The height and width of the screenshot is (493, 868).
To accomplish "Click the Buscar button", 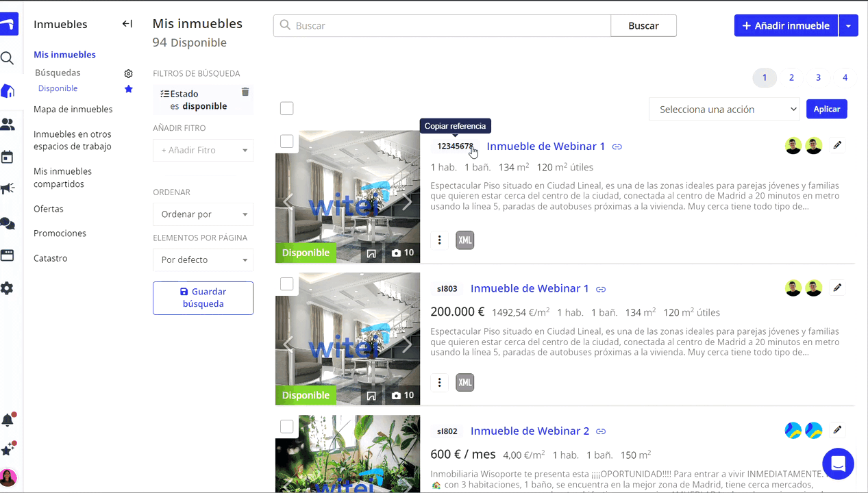I will (643, 25).
